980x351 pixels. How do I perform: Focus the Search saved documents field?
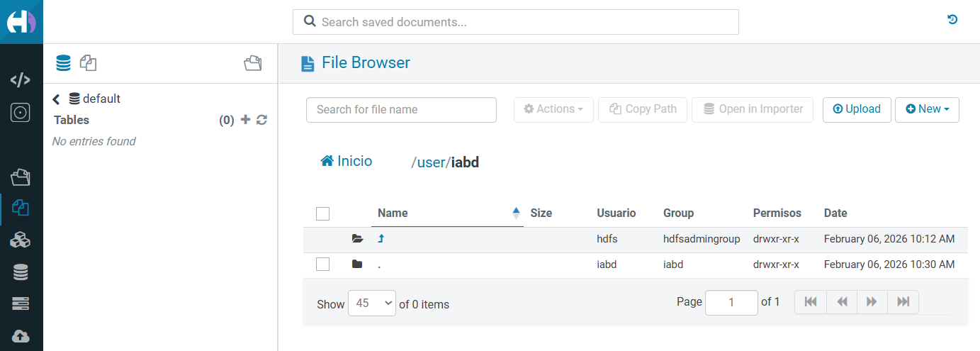pyautogui.click(x=516, y=22)
